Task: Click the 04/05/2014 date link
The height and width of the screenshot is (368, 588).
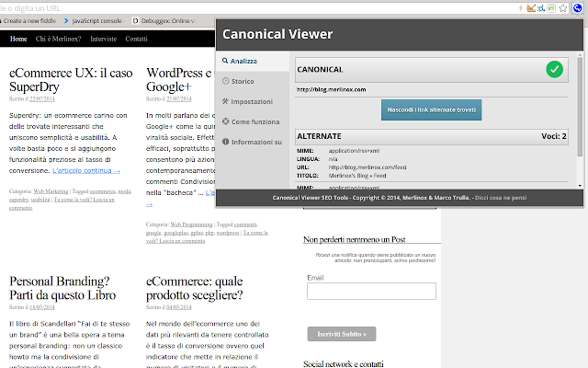Action: pos(179,307)
